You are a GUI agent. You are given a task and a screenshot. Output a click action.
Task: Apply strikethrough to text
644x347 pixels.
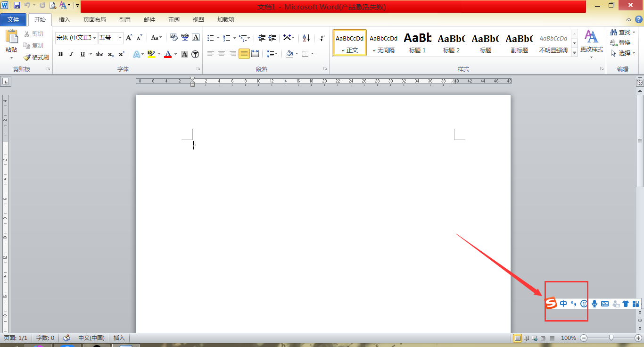[99, 54]
